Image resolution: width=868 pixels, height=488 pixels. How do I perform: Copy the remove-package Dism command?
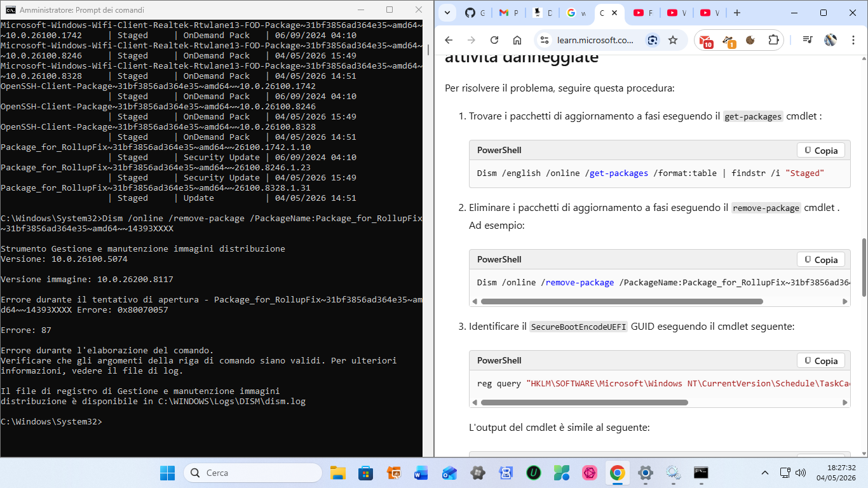[x=821, y=259]
